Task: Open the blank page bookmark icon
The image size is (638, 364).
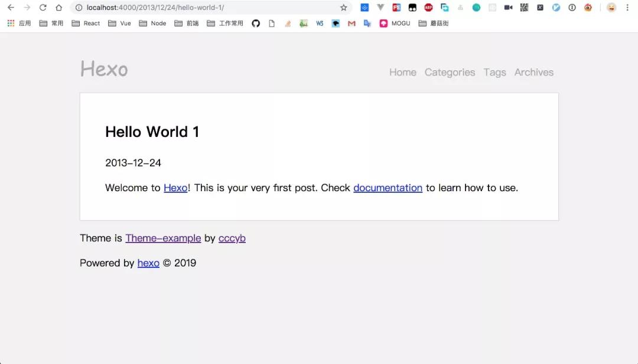Action: click(x=272, y=23)
